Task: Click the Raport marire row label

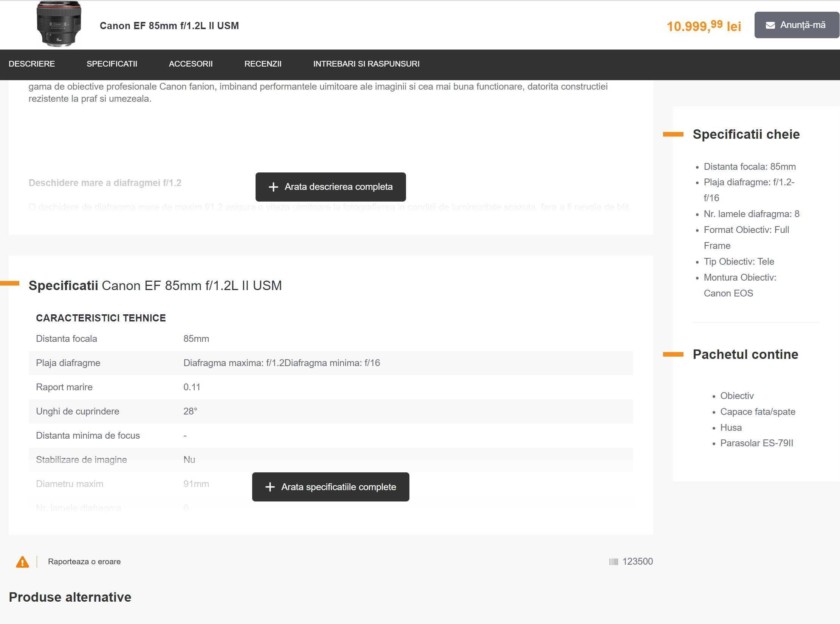Action: coord(64,387)
